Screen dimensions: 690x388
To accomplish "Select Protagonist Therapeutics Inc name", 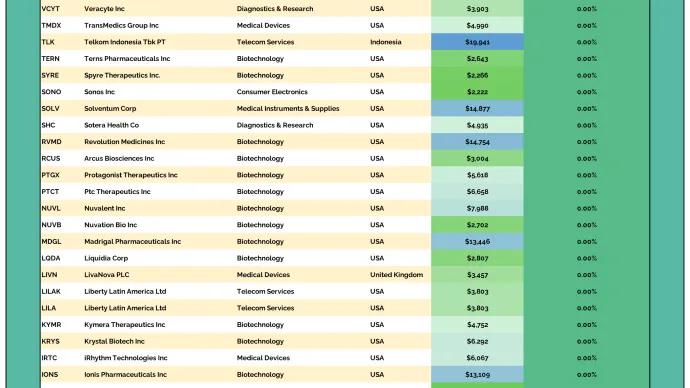I will tap(131, 175).
